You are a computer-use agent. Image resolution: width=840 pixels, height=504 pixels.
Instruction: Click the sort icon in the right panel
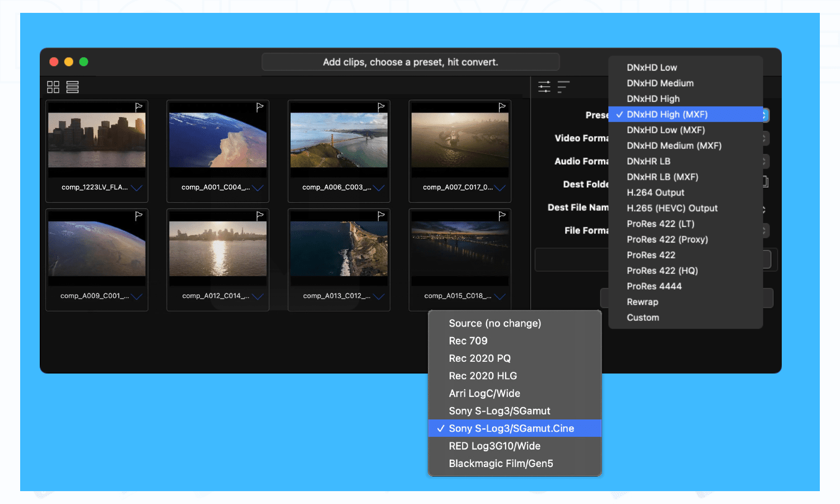(563, 87)
